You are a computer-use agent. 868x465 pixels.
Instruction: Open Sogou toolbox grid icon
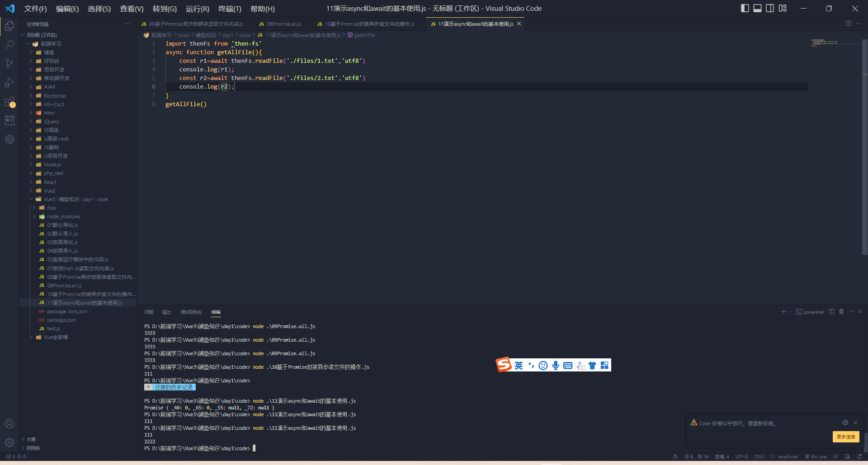[x=604, y=365]
